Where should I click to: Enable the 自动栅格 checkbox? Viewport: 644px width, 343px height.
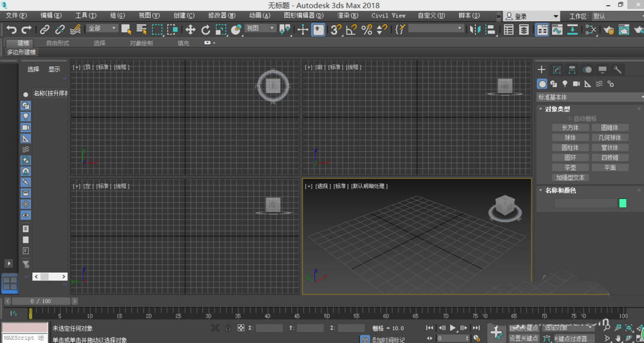pyautogui.click(x=570, y=118)
